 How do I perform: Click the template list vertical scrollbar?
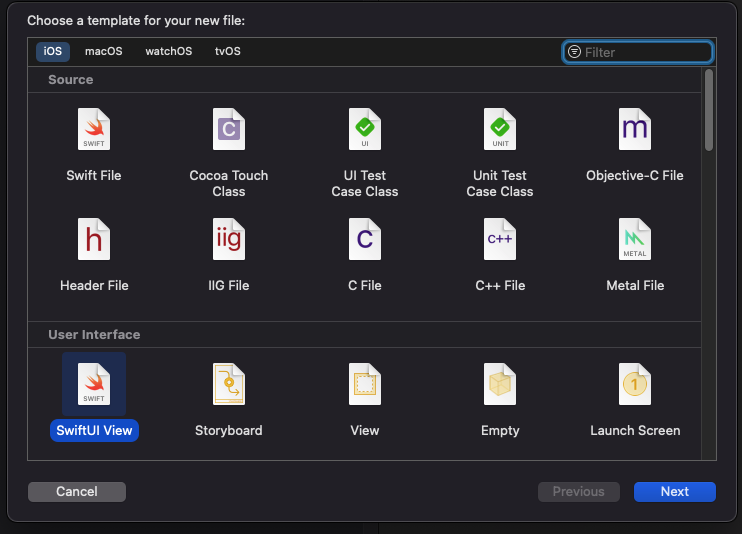(x=708, y=110)
